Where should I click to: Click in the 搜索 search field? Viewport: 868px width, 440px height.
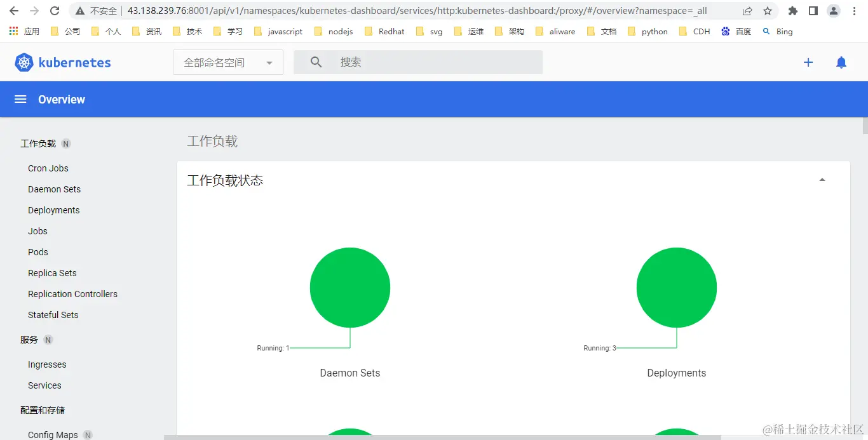418,62
